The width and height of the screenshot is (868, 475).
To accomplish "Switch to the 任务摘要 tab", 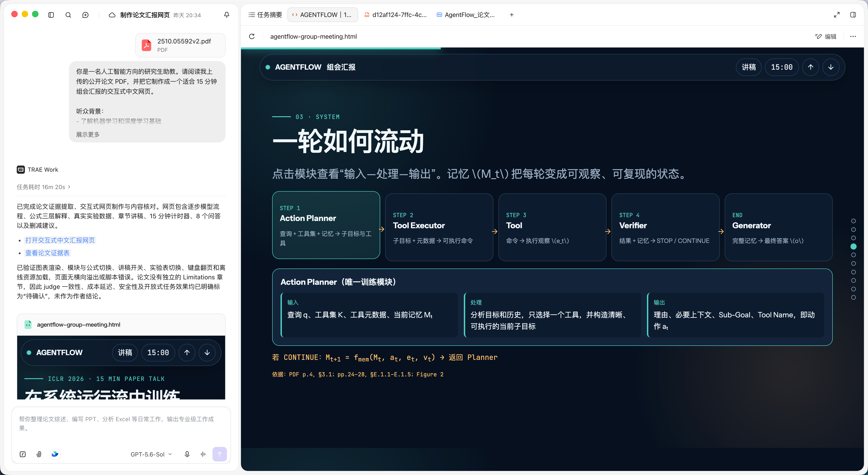I will (265, 15).
